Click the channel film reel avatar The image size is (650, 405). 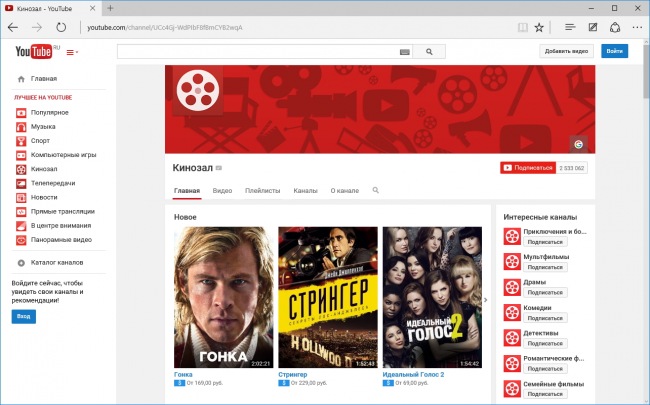click(x=198, y=90)
